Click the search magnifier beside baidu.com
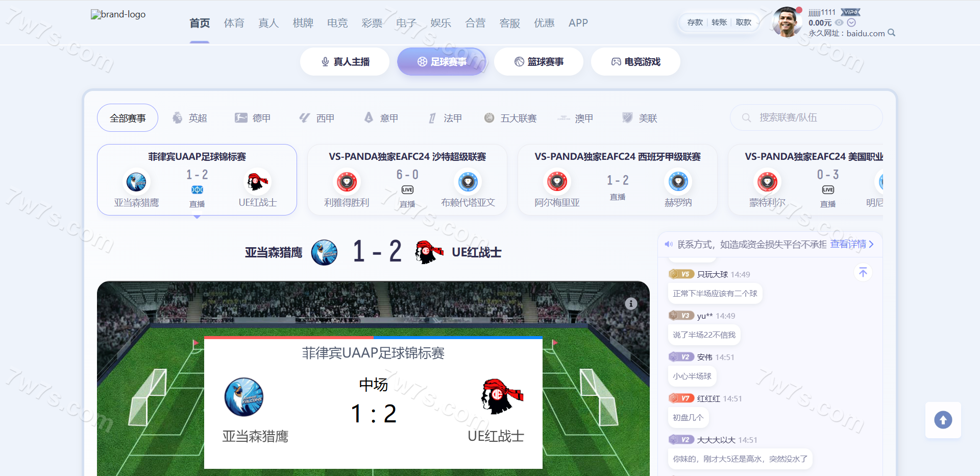Screen dimensions: 980x476 [891, 33]
